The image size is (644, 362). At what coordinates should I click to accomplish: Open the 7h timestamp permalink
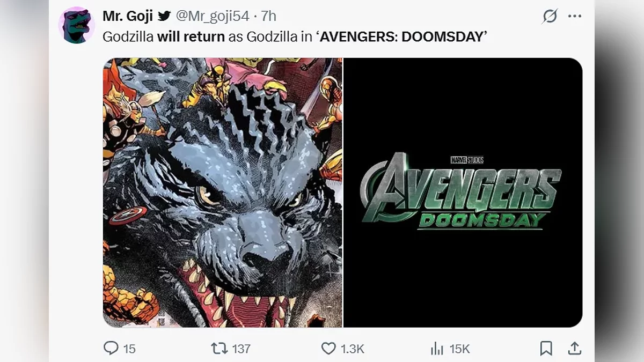pyautogui.click(x=269, y=16)
